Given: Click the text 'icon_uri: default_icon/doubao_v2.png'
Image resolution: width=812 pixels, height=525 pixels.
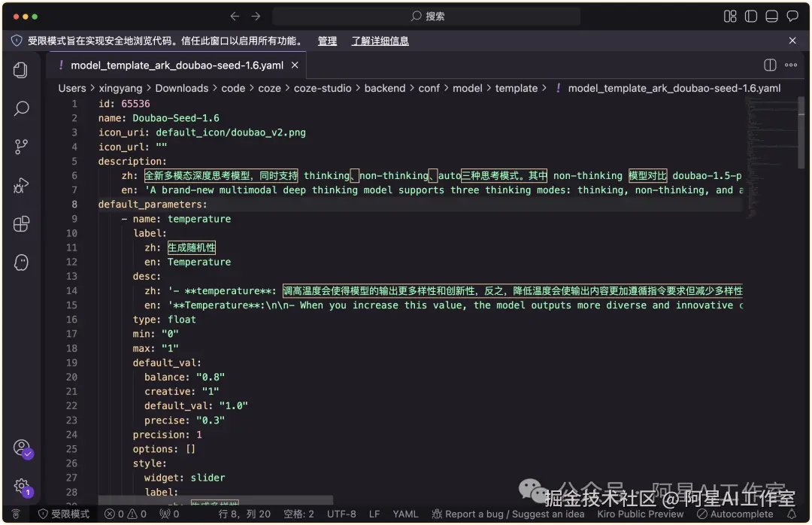Looking at the screenshot, I should point(202,132).
